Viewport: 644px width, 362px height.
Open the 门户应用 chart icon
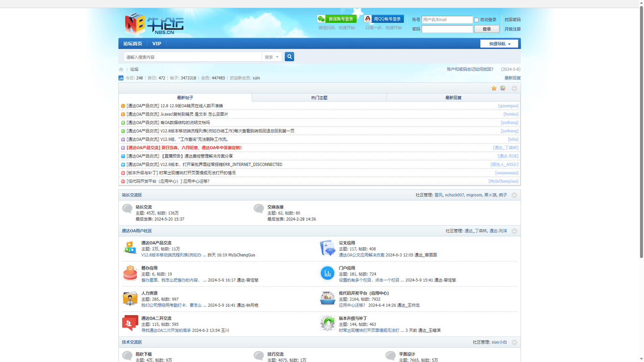coord(328,273)
